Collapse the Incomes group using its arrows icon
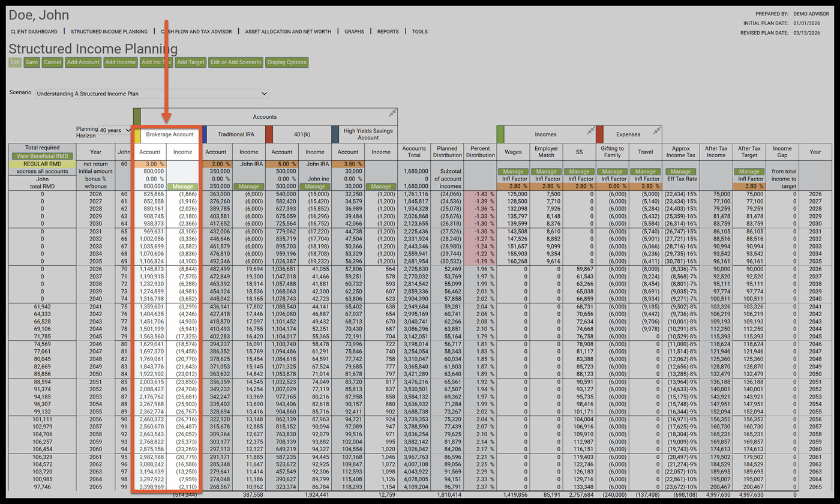840x504 pixels. pyautogui.click(x=590, y=130)
